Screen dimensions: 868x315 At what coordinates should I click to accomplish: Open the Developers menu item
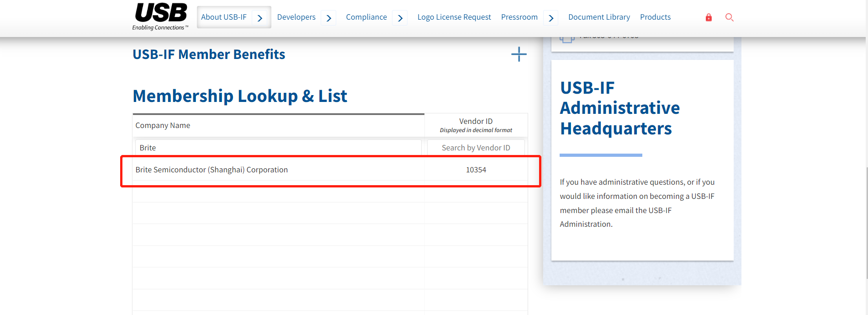[x=296, y=17]
